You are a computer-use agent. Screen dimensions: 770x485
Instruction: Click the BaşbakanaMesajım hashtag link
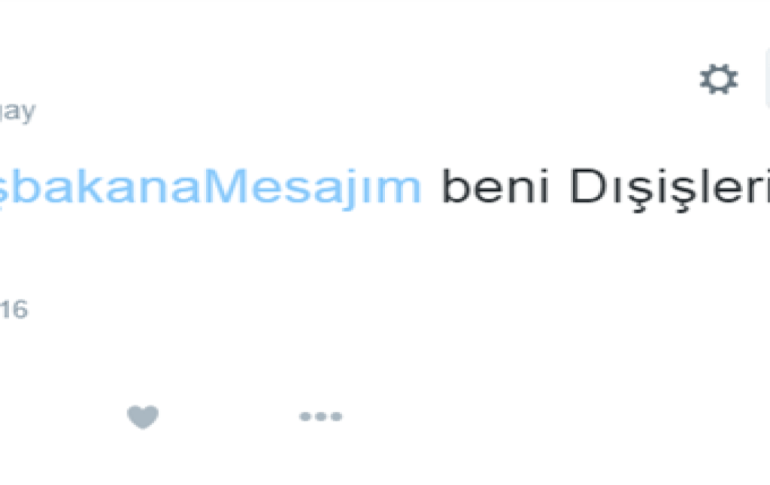[x=211, y=187]
